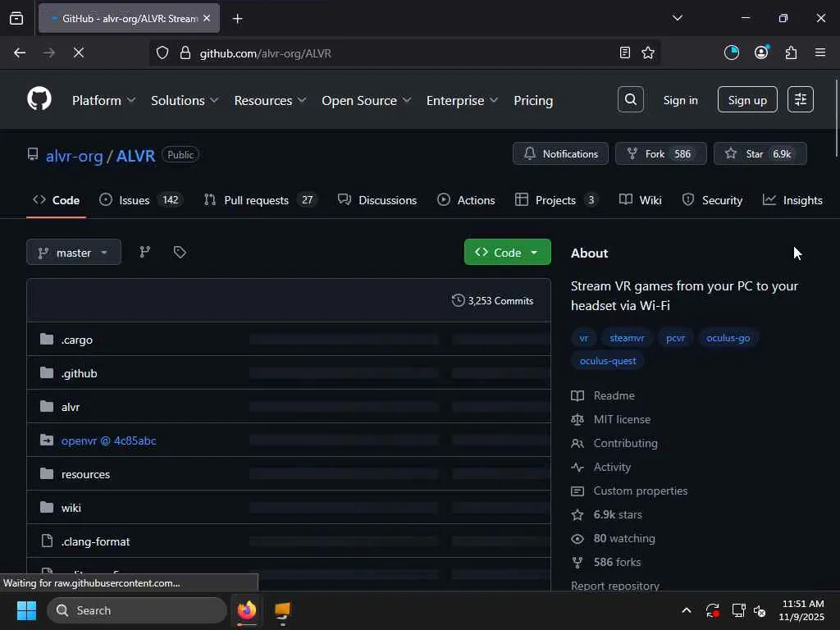Click the volume muted tray icon
This screenshot has height=630, width=840.
[760, 610]
